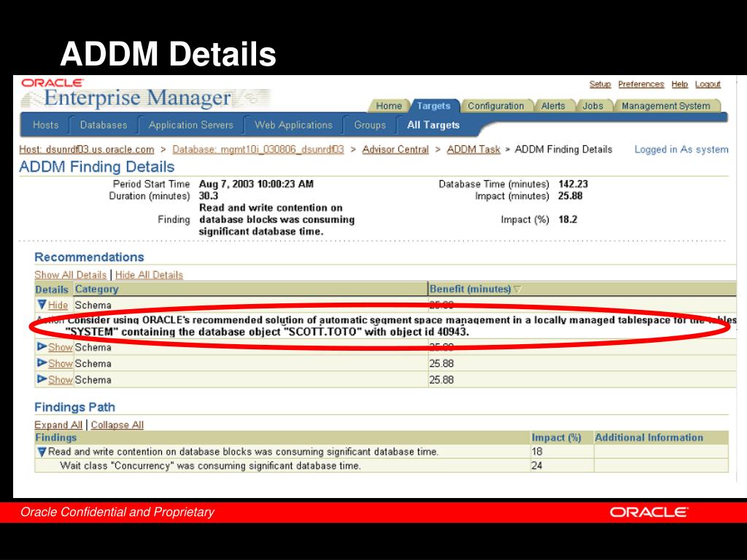Viewport: 747px width, 560px height.
Task: Select the duration value 30.3
Action: click(209, 195)
